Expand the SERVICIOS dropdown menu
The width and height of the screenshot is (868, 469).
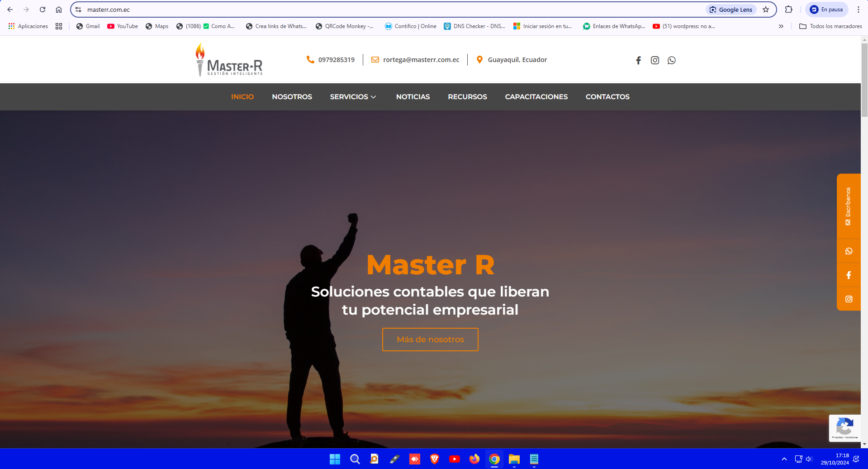coord(353,97)
